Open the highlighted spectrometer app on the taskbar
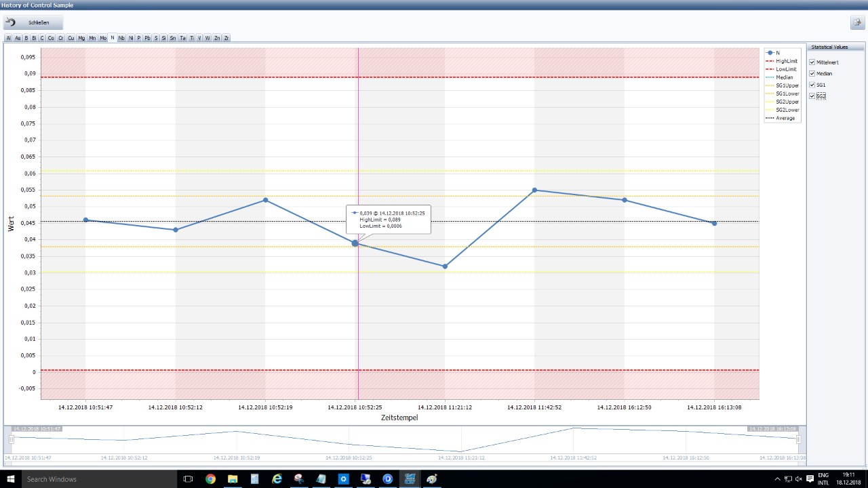The width and height of the screenshot is (868, 488). pyautogui.click(x=410, y=479)
